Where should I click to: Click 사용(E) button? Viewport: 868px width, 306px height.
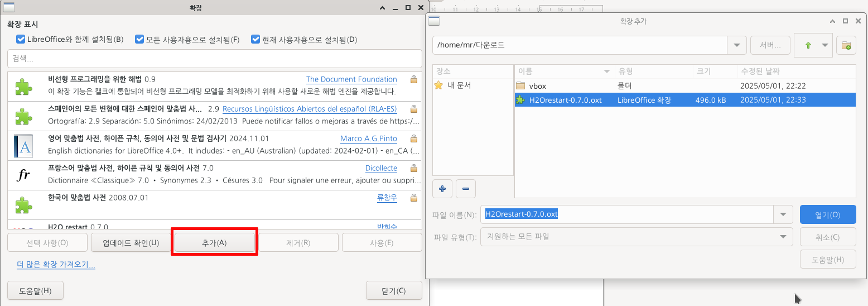(x=382, y=243)
